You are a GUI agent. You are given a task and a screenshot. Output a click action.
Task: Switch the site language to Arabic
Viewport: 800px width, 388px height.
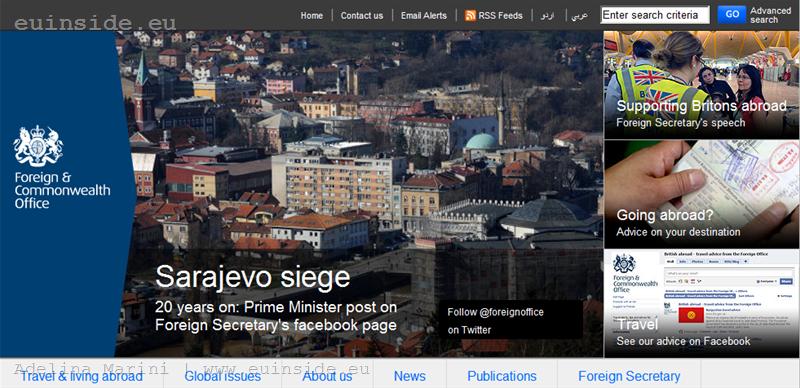pyautogui.click(x=580, y=15)
